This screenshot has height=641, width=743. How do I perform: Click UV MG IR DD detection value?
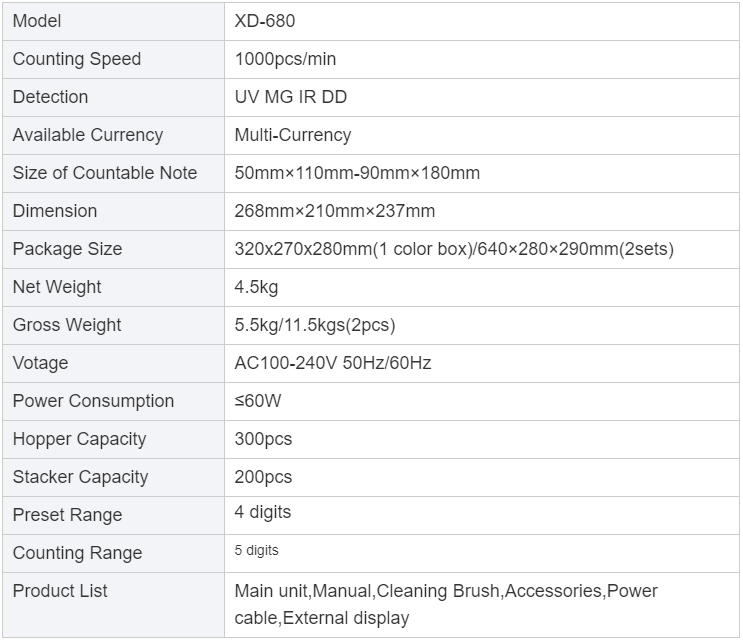(291, 97)
